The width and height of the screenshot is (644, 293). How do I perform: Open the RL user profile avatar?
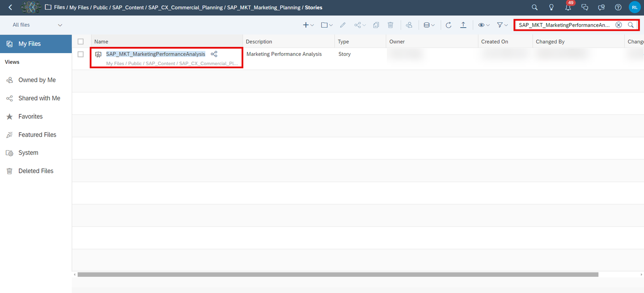point(635,7)
